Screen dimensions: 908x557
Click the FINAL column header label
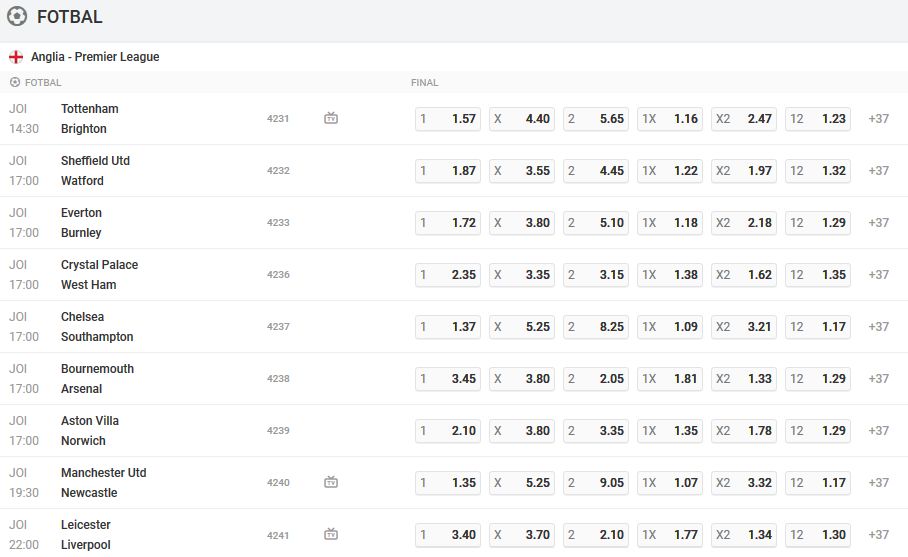click(425, 83)
